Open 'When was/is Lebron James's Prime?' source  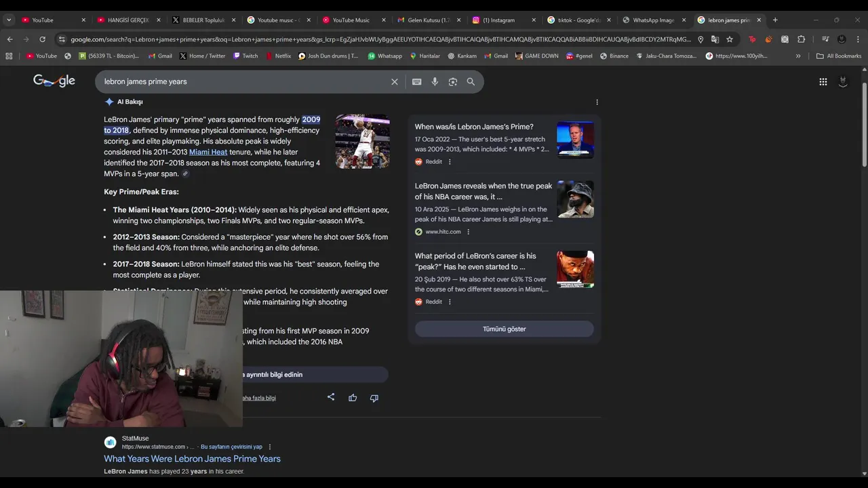[474, 127]
